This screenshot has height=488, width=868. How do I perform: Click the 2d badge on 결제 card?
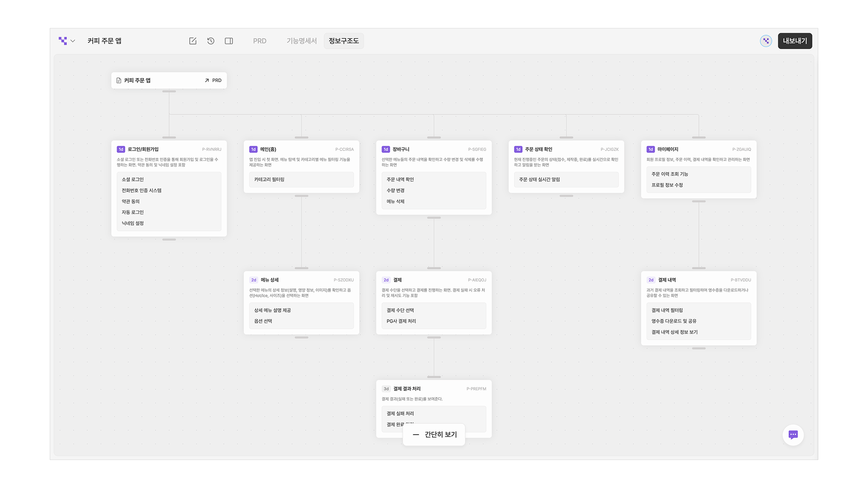pyautogui.click(x=386, y=280)
